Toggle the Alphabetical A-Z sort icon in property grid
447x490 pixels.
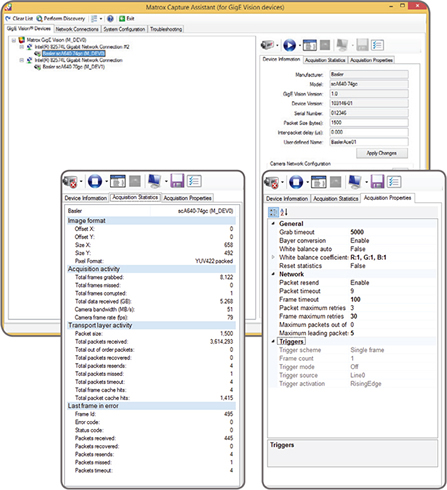coord(284,212)
